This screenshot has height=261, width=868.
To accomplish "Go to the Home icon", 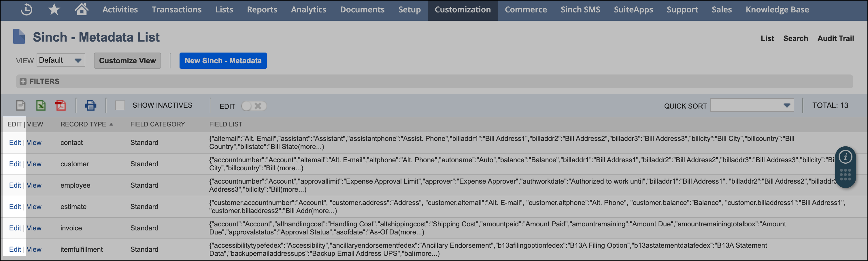I will (x=82, y=9).
